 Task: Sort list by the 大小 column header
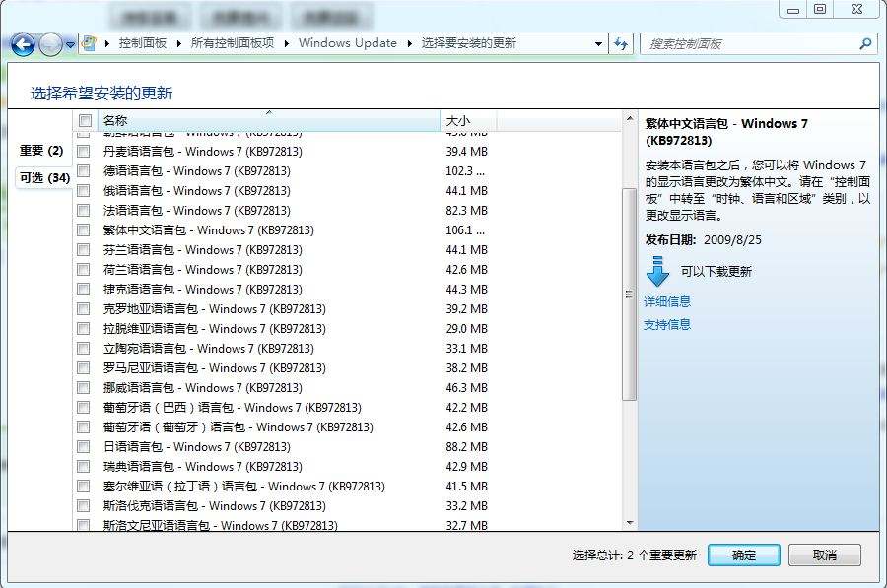click(x=468, y=120)
